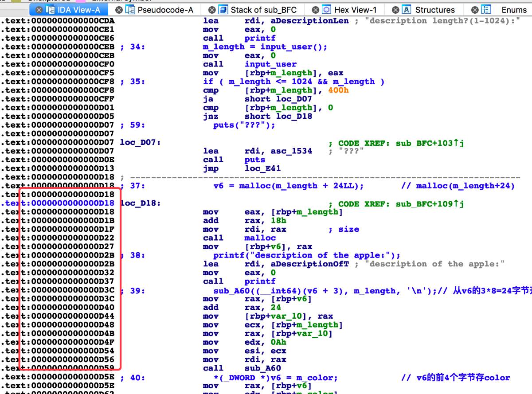Close the Stack of sub_BFC tab
Image resolution: width=532 pixels, height=394 pixels.
pos(212,10)
